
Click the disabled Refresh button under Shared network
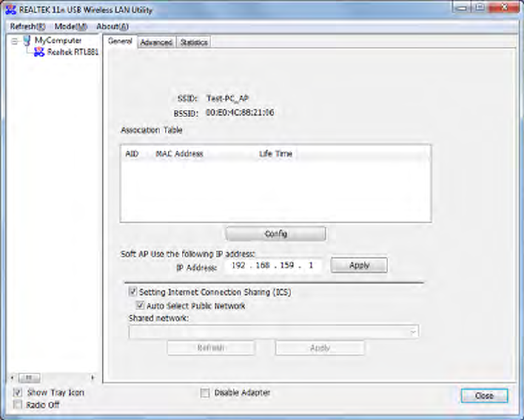point(211,348)
